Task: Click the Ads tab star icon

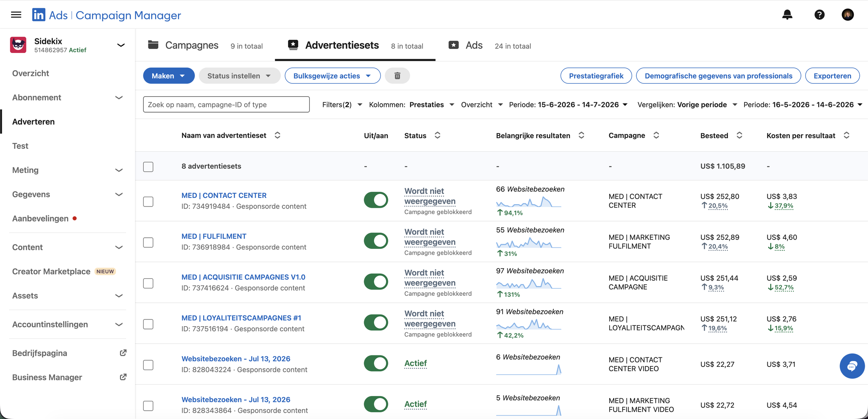Action: 454,45
